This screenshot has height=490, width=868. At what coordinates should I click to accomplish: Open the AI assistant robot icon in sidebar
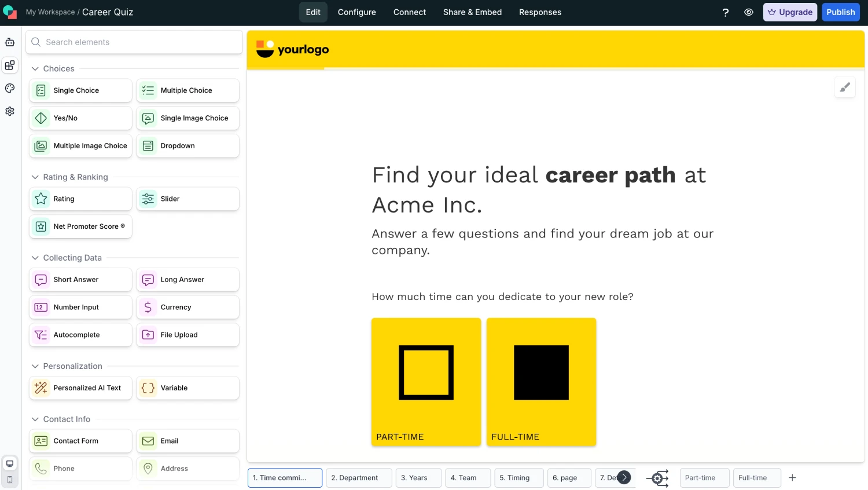click(10, 42)
